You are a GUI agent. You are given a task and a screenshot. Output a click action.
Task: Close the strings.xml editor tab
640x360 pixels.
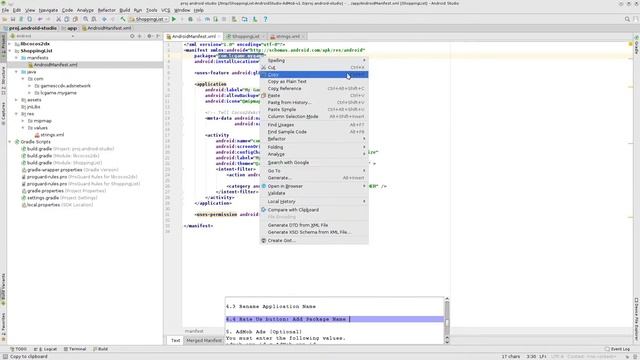pyautogui.click(x=303, y=37)
